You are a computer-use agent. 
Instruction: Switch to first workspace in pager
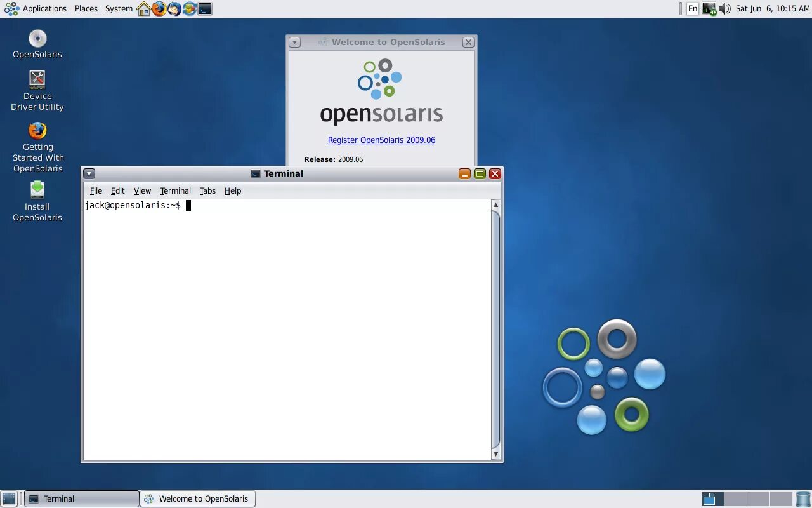tap(712, 498)
